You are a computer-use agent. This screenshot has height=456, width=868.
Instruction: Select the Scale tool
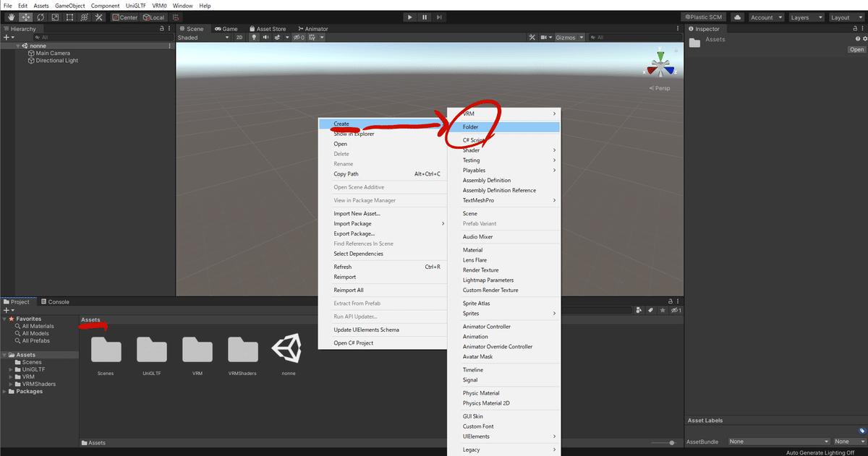[x=55, y=17]
